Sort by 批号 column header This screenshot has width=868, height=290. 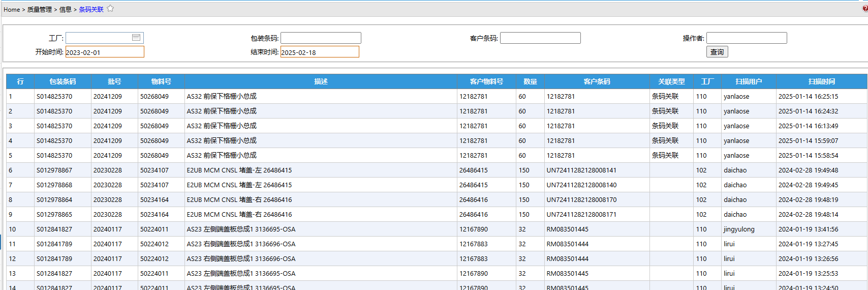[114, 81]
